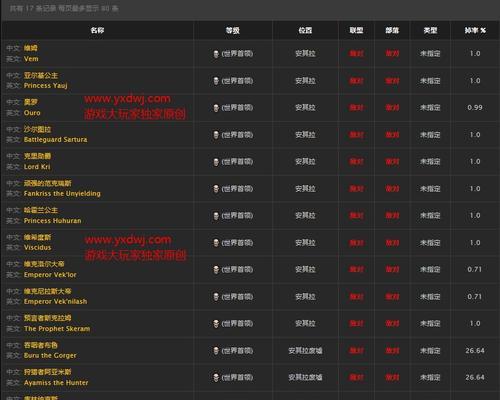Sort table by the 名称 column header

(97, 30)
